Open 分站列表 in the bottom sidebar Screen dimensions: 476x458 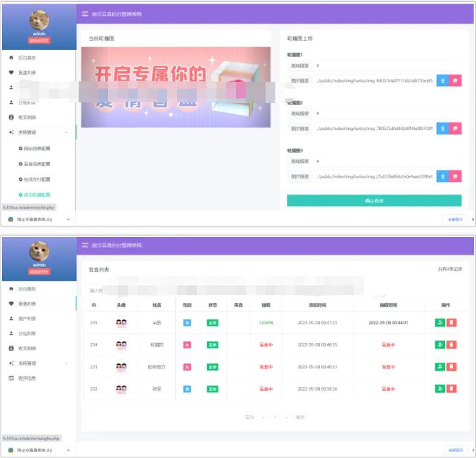coord(27,333)
